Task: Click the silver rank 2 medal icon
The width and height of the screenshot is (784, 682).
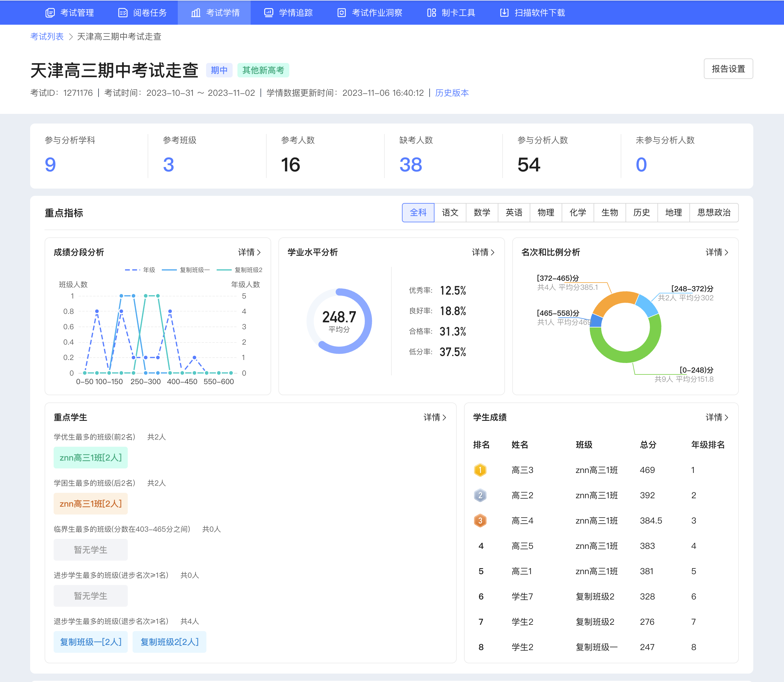Action: pyautogui.click(x=480, y=495)
